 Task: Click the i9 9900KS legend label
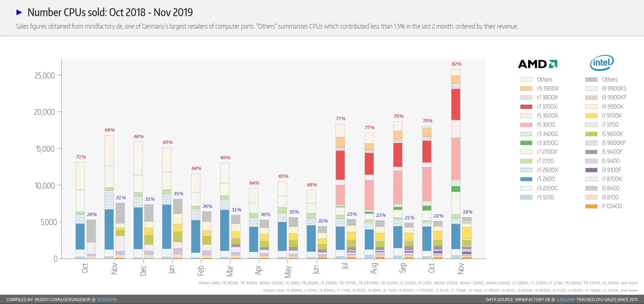[x=614, y=89]
